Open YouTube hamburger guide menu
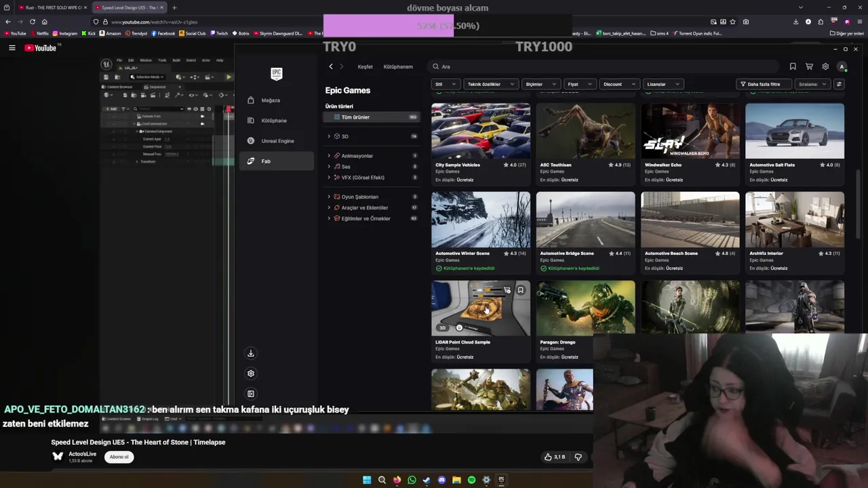868x488 pixels. point(12,48)
